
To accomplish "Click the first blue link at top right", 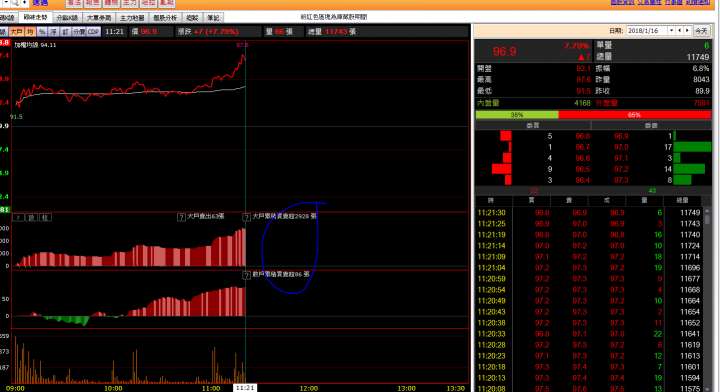I will (x=623, y=3).
